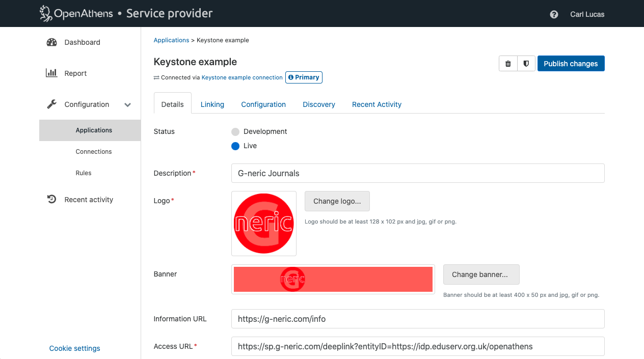
Task: Click the shield icon button
Action: [x=526, y=64]
